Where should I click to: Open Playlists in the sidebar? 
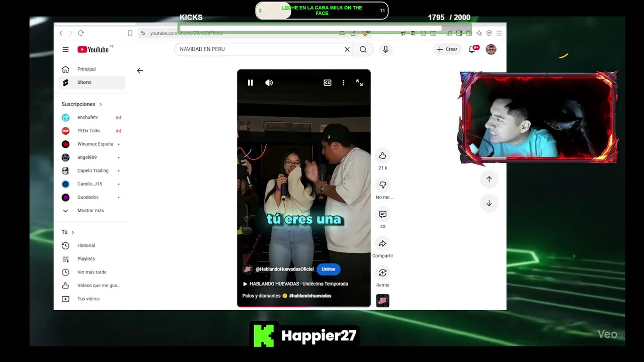[x=92, y=259]
